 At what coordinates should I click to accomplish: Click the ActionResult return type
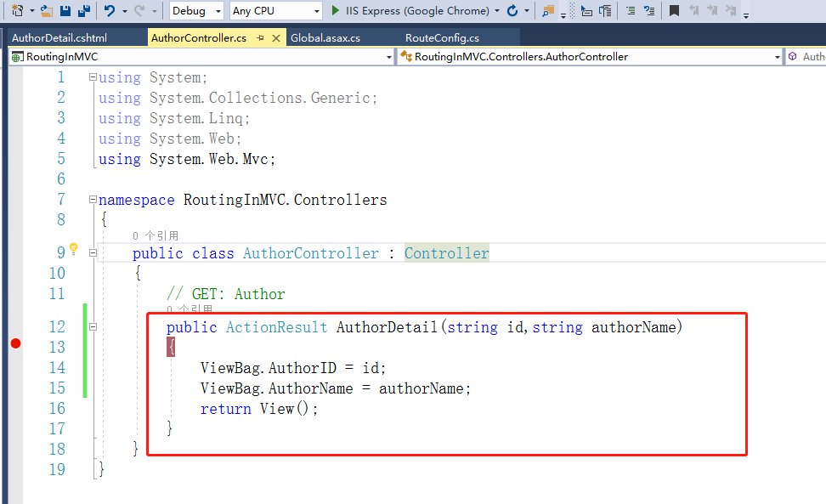tap(276, 327)
